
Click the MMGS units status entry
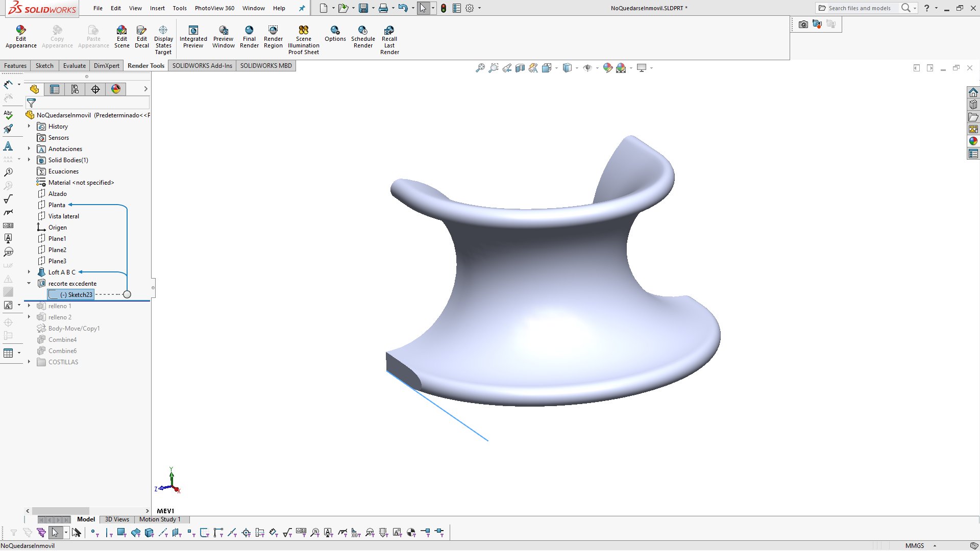pos(915,545)
